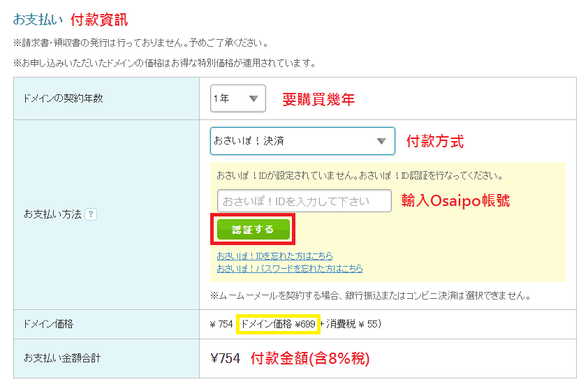
Task: Select the ドメインの契約年数 label text
Action: click(x=63, y=98)
